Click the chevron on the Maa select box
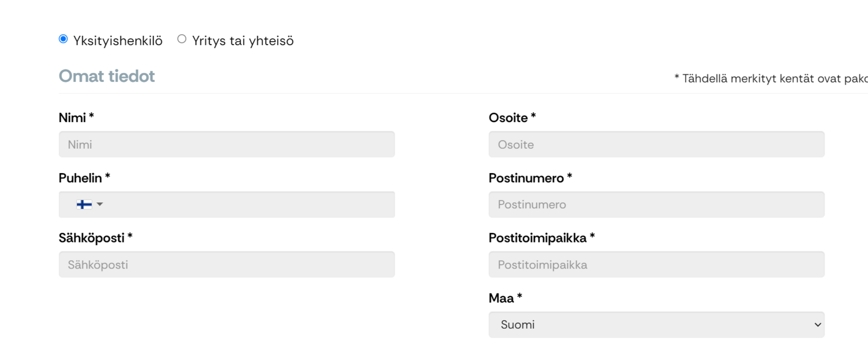The image size is (868, 357). (818, 324)
